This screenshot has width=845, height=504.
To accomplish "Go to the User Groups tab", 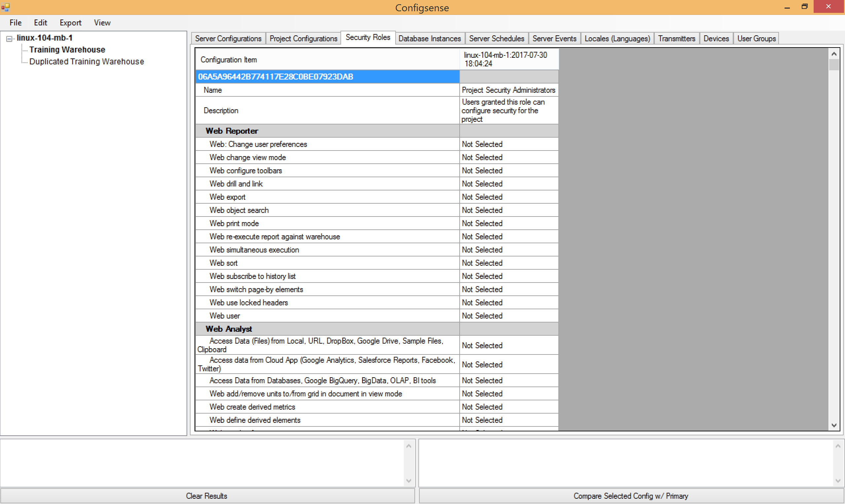I will tap(756, 38).
